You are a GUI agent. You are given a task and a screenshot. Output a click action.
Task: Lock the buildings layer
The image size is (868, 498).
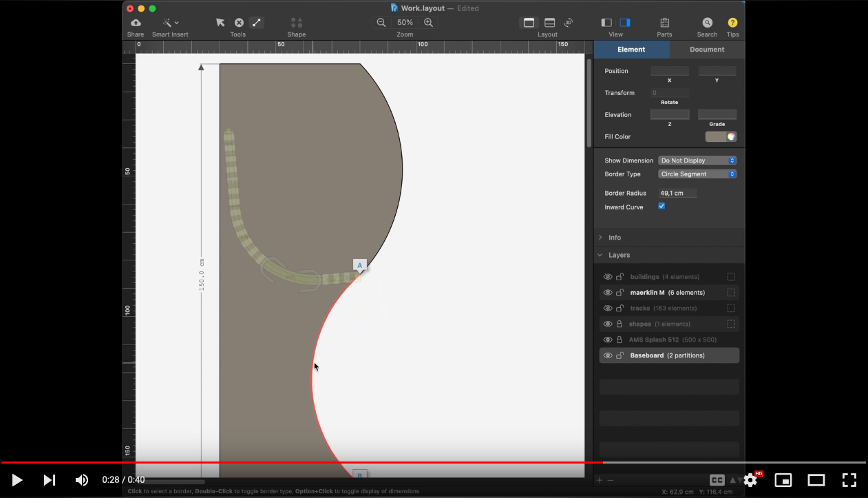[620, 277]
